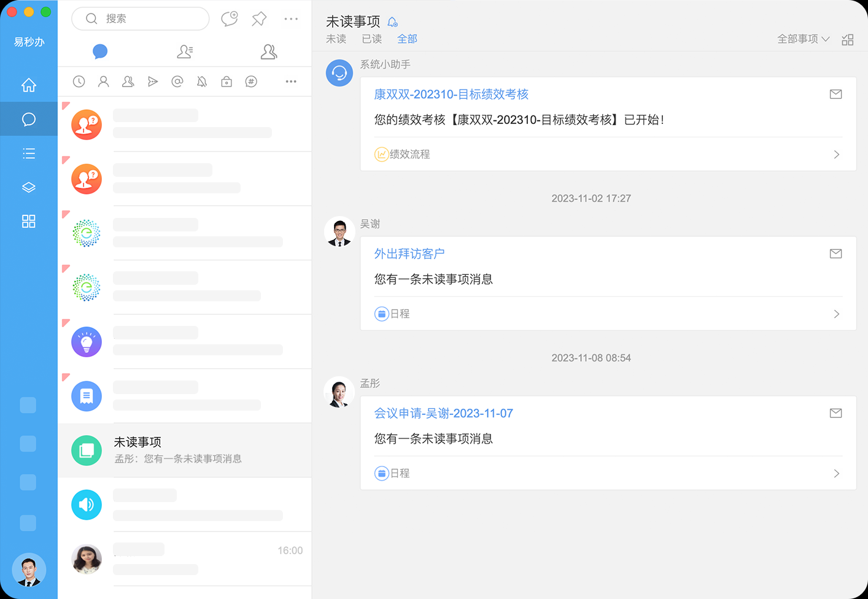Screen dimensions: 868x599
Task: Open link 康双双-202310-目标绩效考核
Action: pyautogui.click(x=451, y=94)
